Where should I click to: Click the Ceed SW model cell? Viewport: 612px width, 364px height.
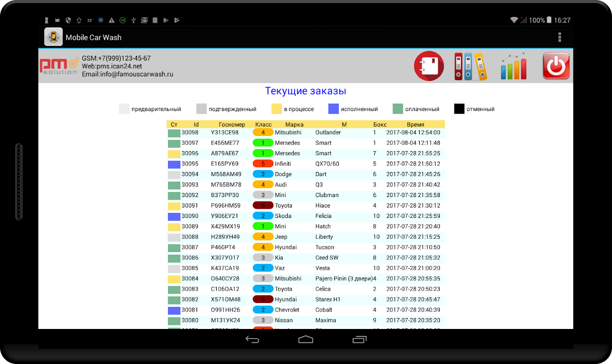coord(327,258)
